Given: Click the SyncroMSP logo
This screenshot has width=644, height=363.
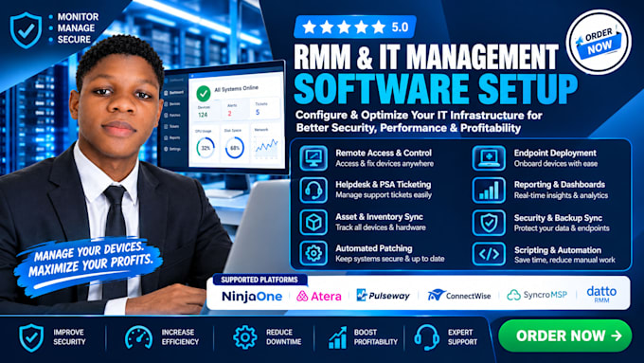Looking at the screenshot, I should click(x=537, y=295).
